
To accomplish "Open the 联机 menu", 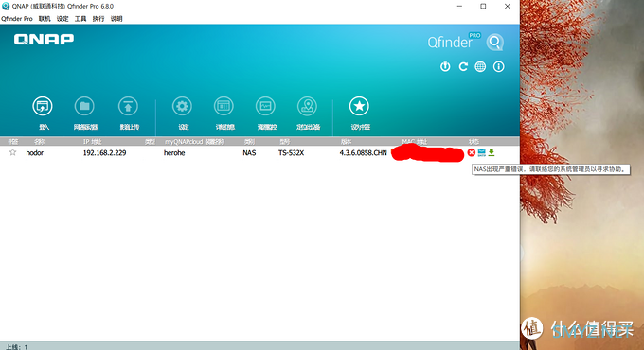I will 45,19.
